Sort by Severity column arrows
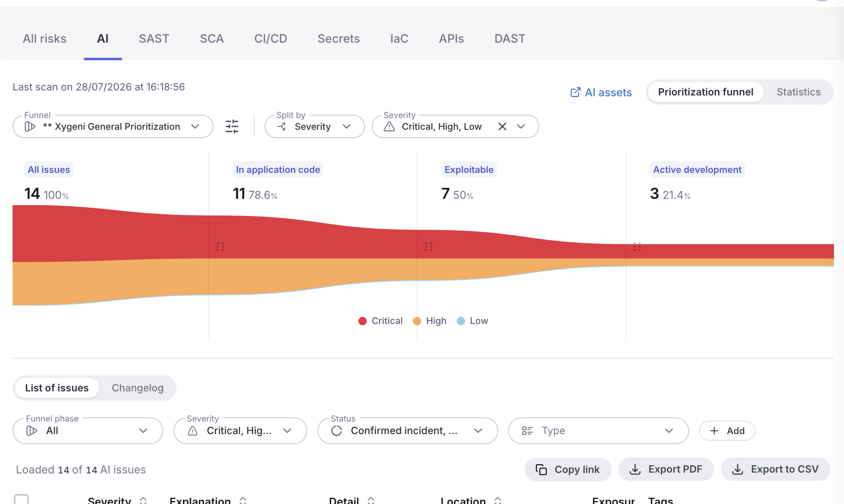 [x=143, y=500]
